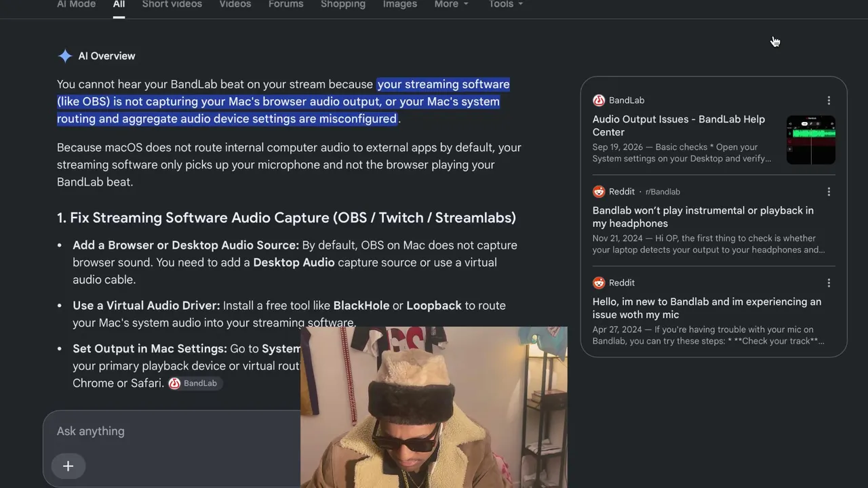868x488 pixels.
Task: Click the 'AI Overview' heading text
Action: [x=106, y=56]
